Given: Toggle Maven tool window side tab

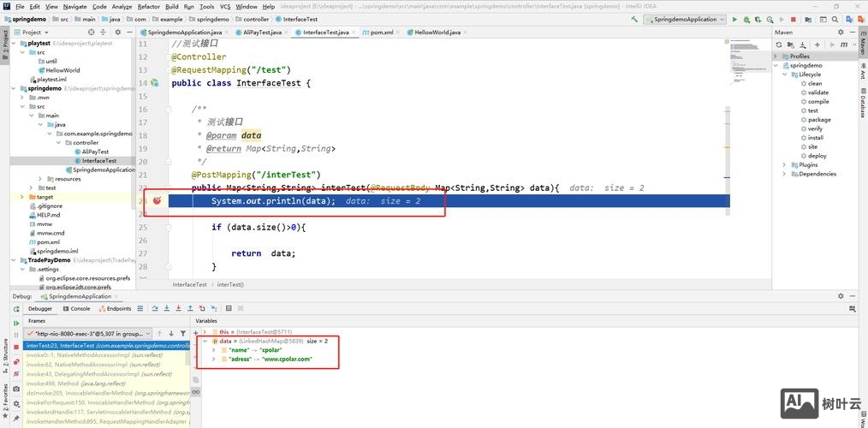Looking at the screenshot, I should tap(863, 44).
